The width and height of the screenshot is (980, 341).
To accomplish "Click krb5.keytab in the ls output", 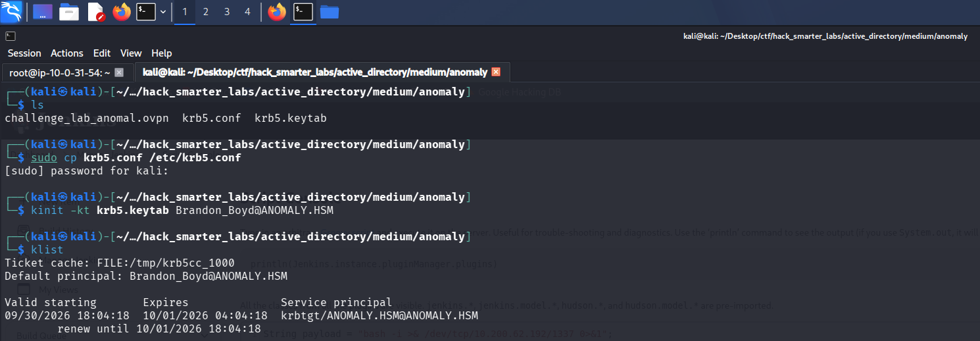I will click(291, 118).
